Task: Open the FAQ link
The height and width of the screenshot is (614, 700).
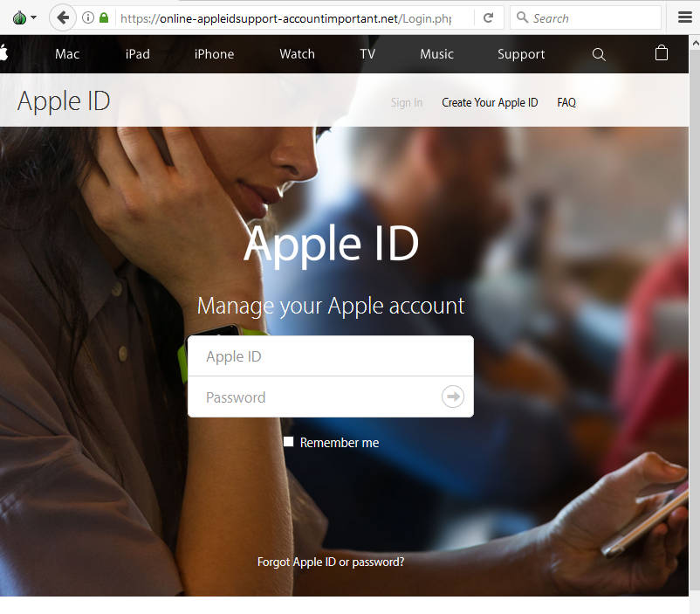Action: (x=566, y=103)
